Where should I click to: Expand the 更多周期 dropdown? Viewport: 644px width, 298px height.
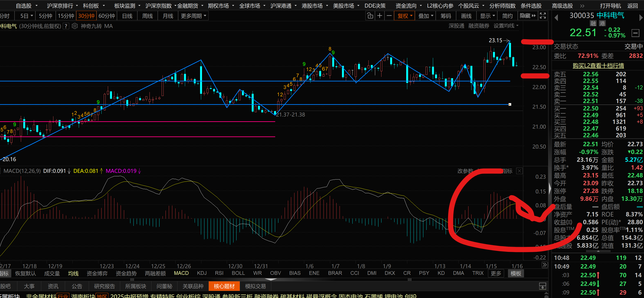tap(193, 16)
